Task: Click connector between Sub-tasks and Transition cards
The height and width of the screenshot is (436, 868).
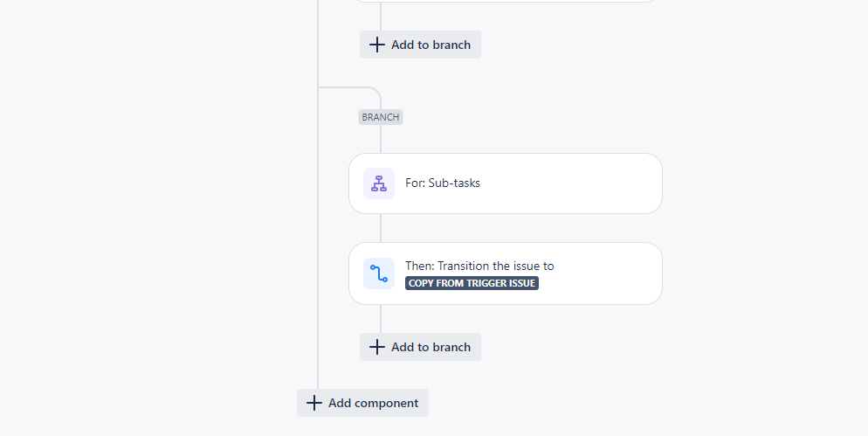Action: [x=381, y=228]
